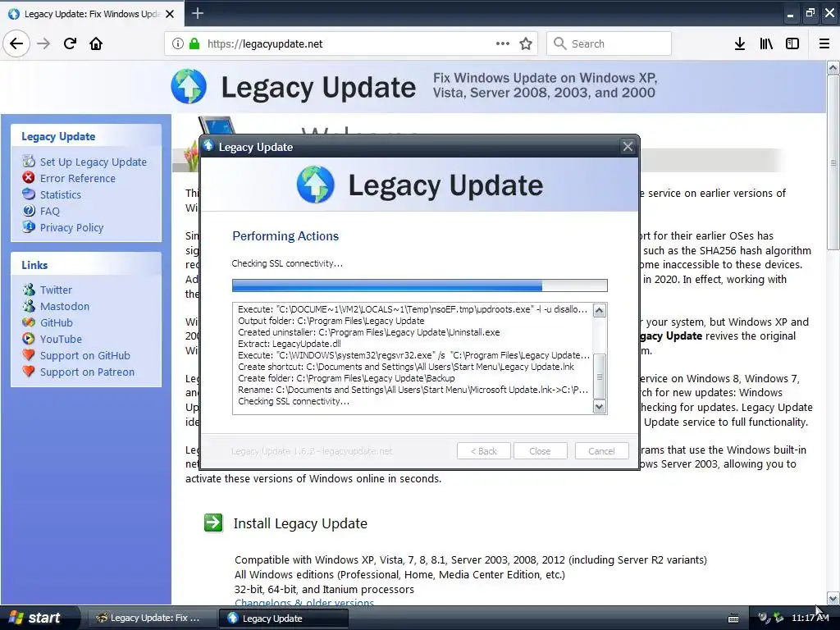Screen dimensions: 840x630
Task: Focus the browser Search box
Action: [x=609, y=43]
